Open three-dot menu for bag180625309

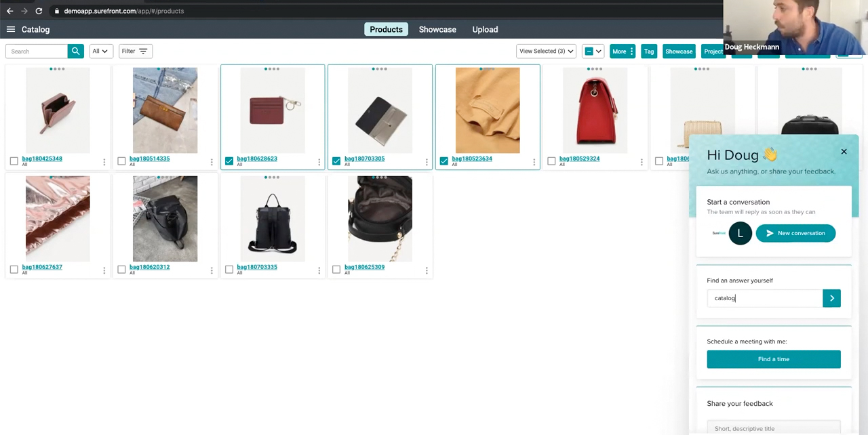427,270
